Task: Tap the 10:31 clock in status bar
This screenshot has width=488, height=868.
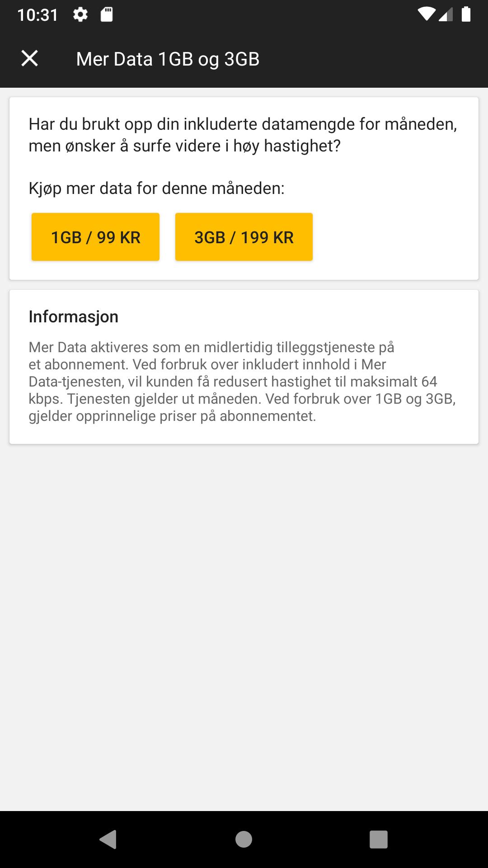Action: 38,15
